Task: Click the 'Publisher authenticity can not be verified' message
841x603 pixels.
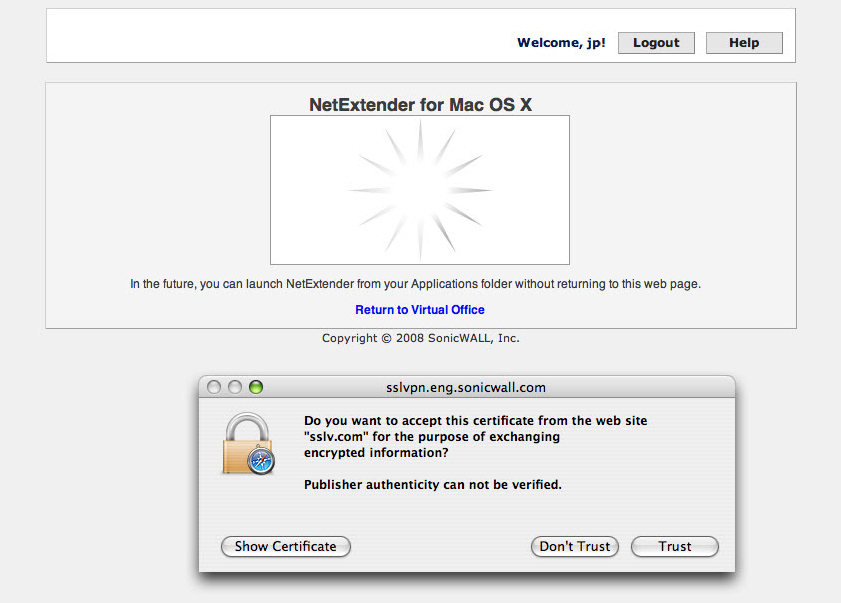Action: coord(433,484)
